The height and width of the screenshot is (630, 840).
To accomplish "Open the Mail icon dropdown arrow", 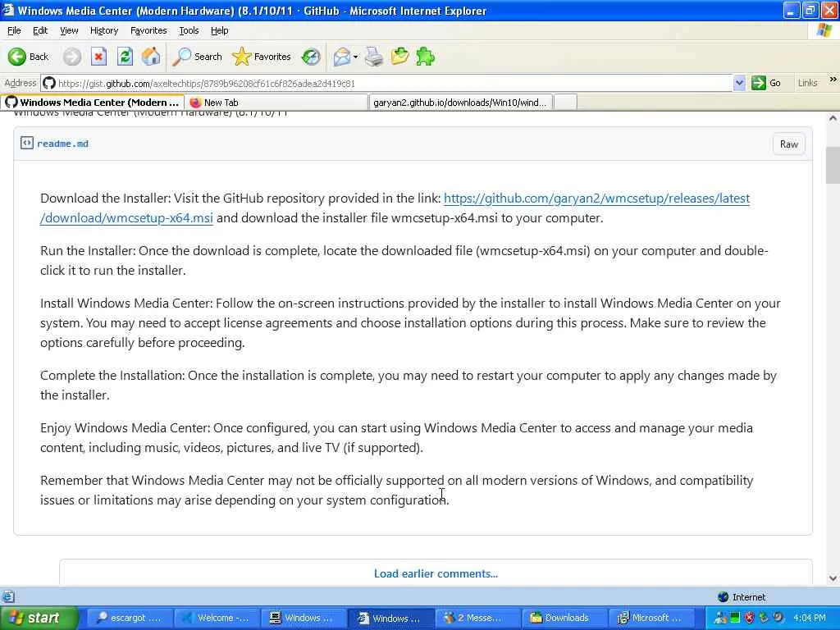I will pyautogui.click(x=355, y=57).
